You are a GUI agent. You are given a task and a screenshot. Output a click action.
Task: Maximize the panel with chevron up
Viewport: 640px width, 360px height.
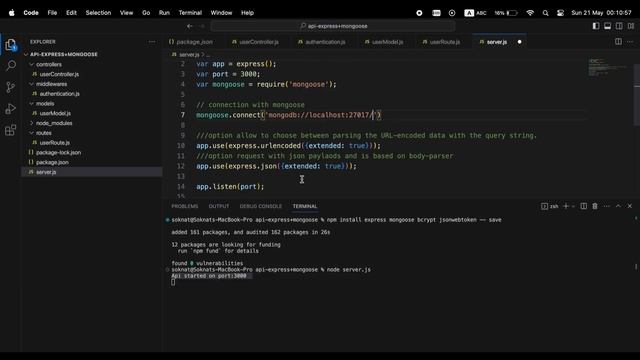point(618,206)
